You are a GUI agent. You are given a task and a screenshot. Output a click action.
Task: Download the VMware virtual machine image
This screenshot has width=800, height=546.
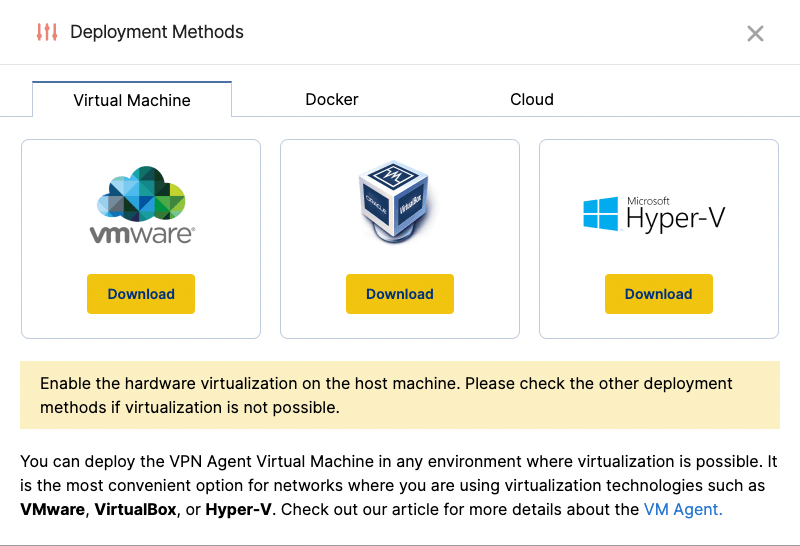141,294
